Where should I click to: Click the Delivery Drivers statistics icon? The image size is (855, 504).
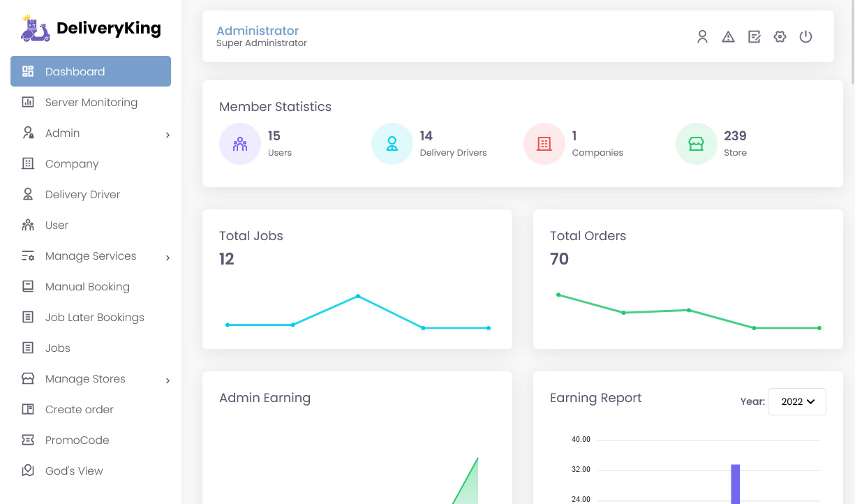pos(392,144)
